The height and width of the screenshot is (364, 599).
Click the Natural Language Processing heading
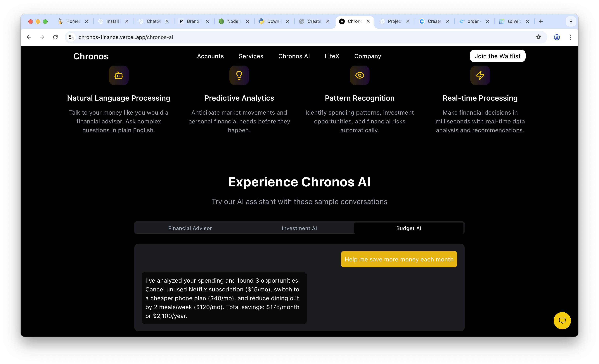(x=119, y=98)
